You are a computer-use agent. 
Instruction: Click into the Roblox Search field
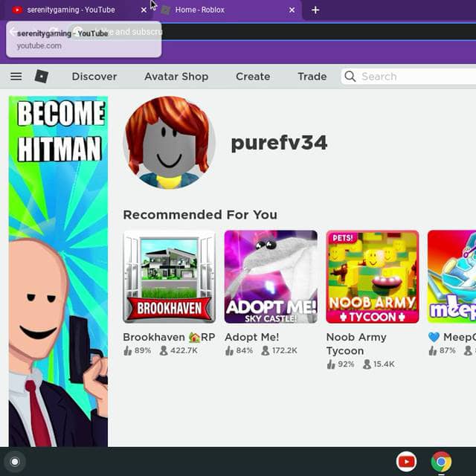tap(408, 77)
